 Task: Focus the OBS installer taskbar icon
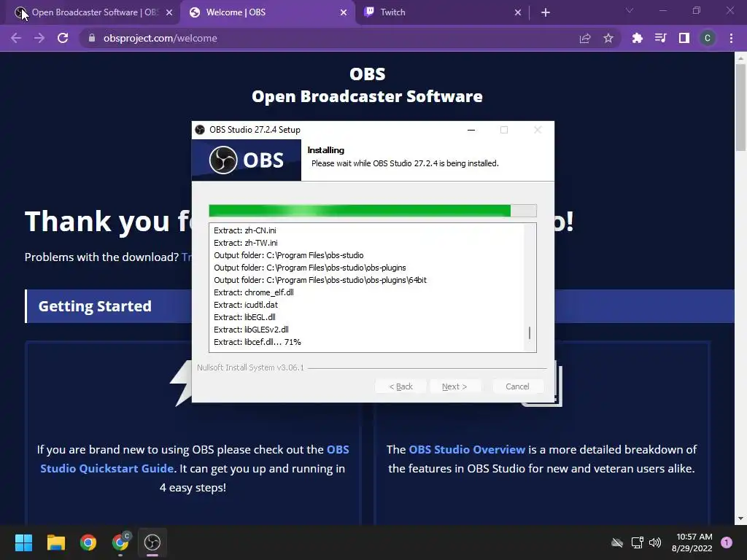[x=152, y=542]
